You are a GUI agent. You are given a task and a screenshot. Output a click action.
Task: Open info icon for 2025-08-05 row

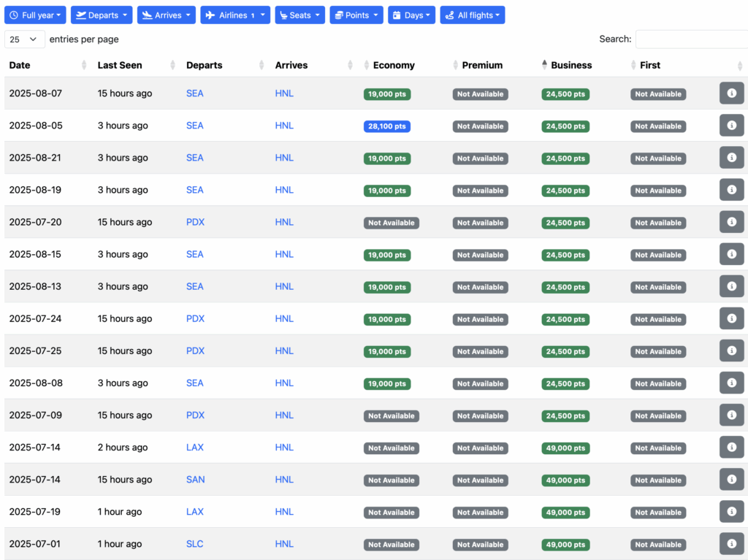pos(731,126)
